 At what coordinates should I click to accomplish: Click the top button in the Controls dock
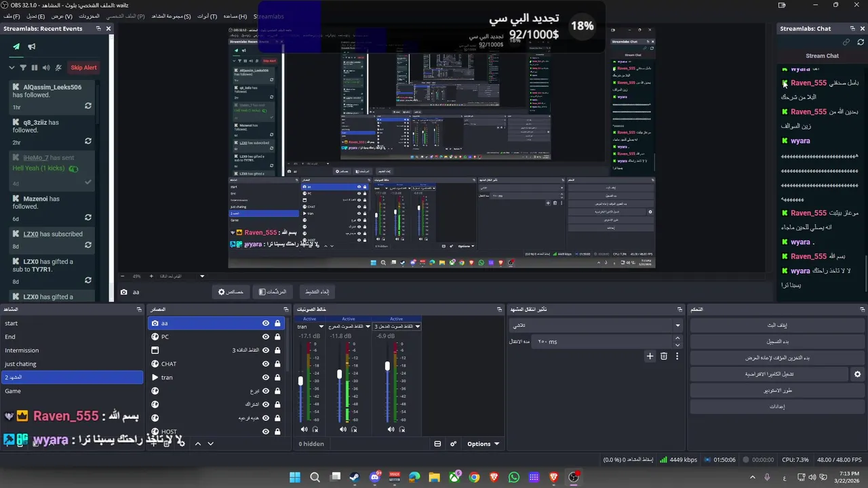pyautogui.click(x=776, y=325)
